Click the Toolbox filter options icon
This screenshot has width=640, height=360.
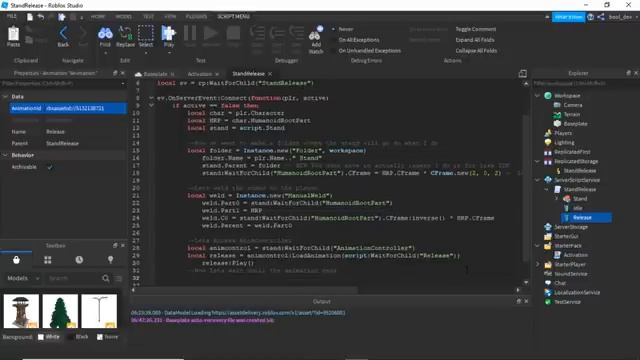point(118,278)
